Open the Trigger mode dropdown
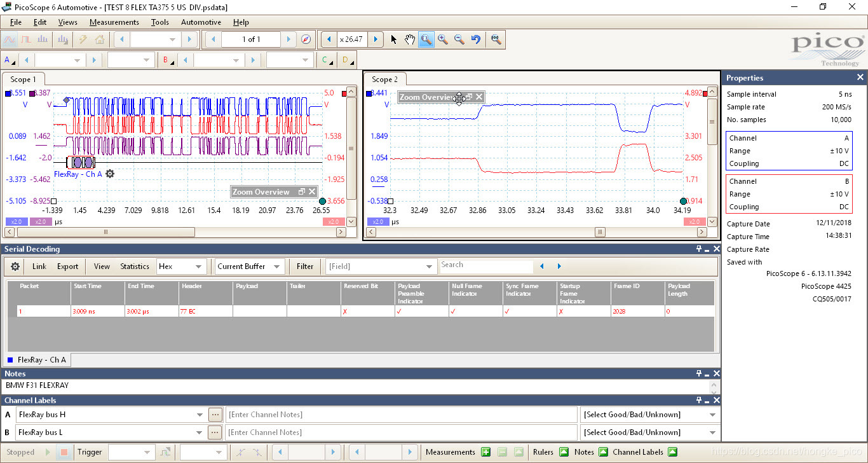This screenshot has height=463, width=868. [x=131, y=452]
